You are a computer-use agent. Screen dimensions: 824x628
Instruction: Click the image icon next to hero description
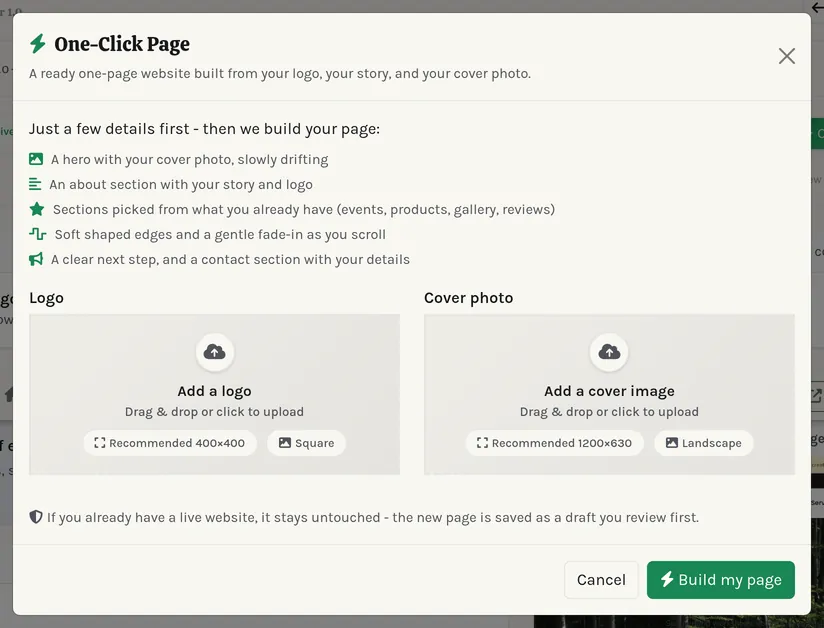coord(36,159)
